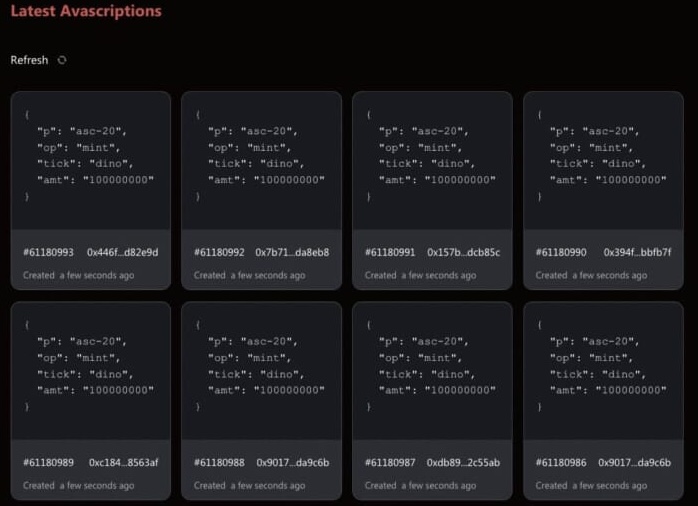Click address 0x7b71...da8eb8
The width and height of the screenshot is (698, 506).
pyautogui.click(x=292, y=252)
